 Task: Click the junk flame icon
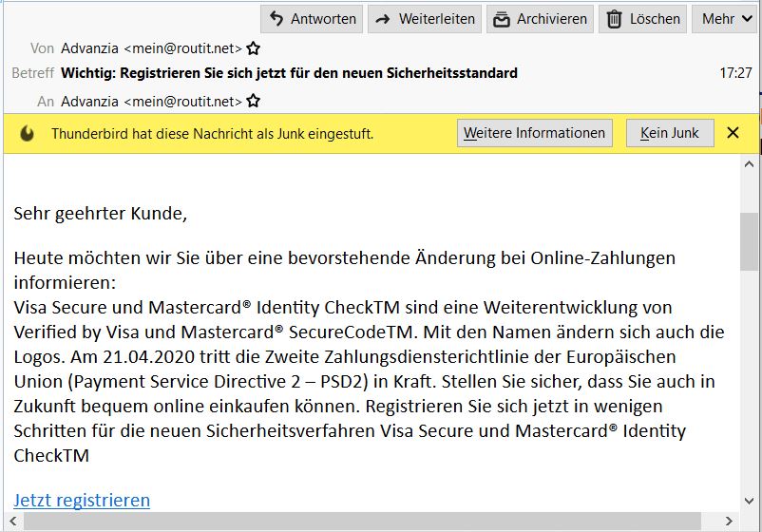click(x=27, y=133)
